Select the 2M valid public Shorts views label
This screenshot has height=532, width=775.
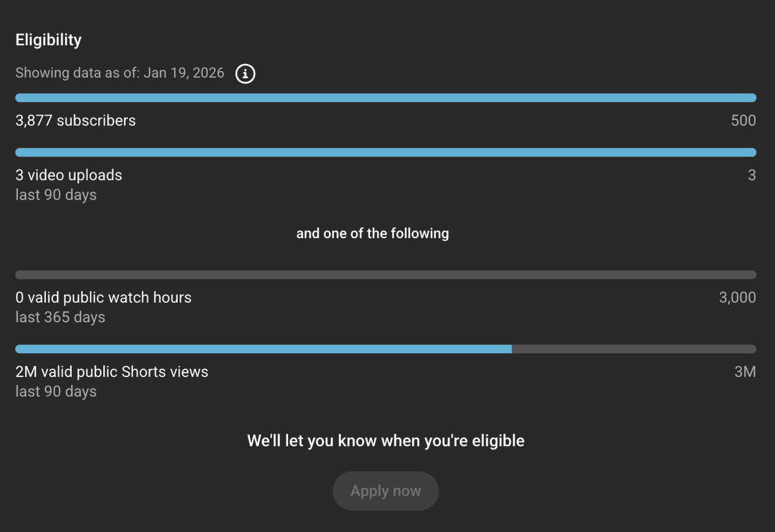click(x=112, y=372)
